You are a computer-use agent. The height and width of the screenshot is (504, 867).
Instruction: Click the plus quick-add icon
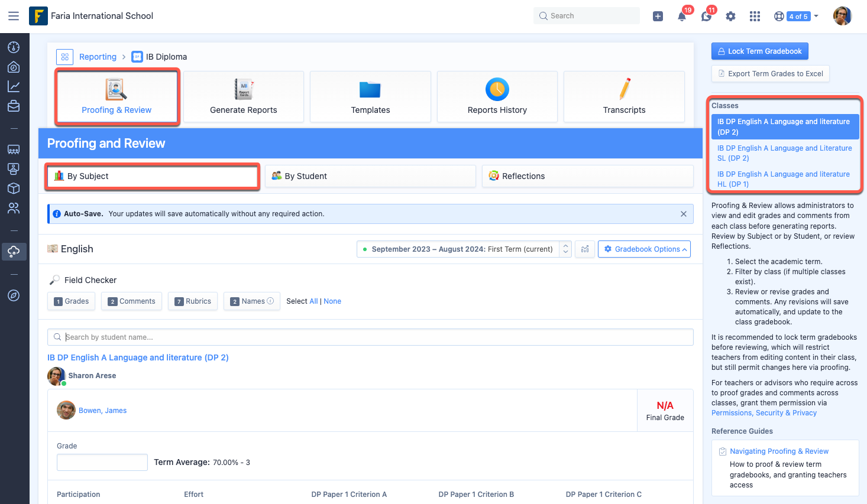pyautogui.click(x=658, y=17)
